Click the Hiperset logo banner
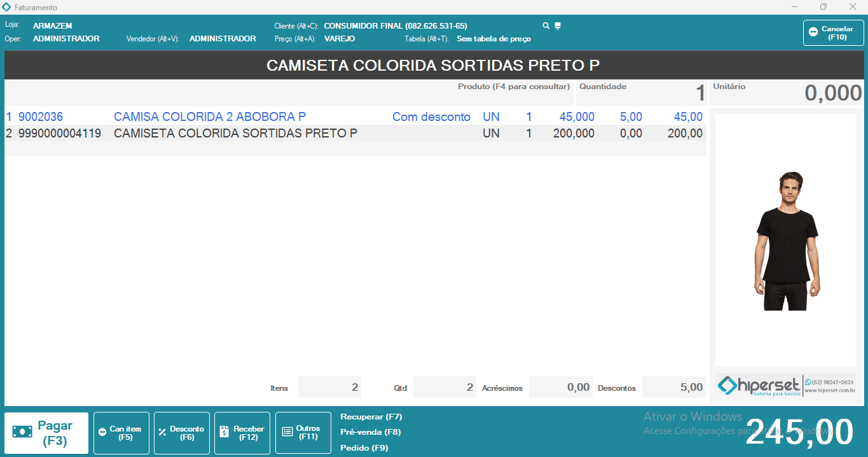The image size is (868, 457). pos(785,385)
